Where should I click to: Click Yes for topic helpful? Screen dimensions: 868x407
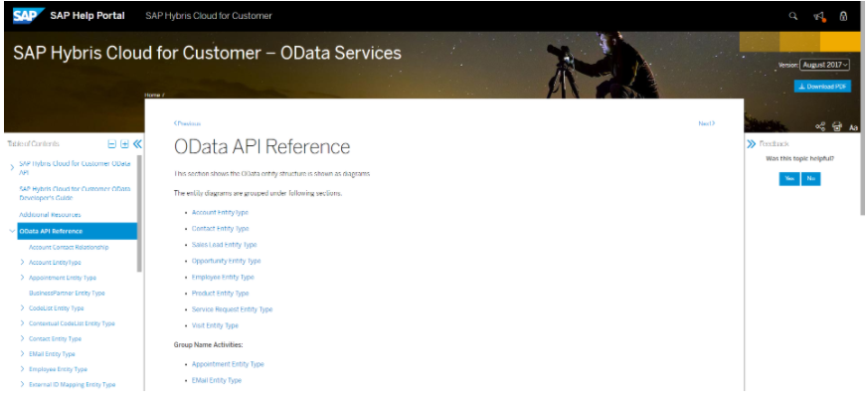tap(789, 179)
